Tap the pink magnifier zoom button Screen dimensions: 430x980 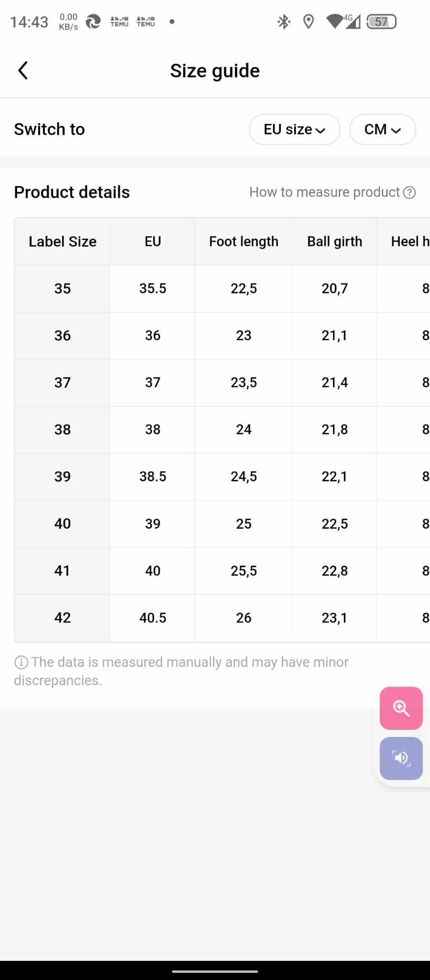401,708
